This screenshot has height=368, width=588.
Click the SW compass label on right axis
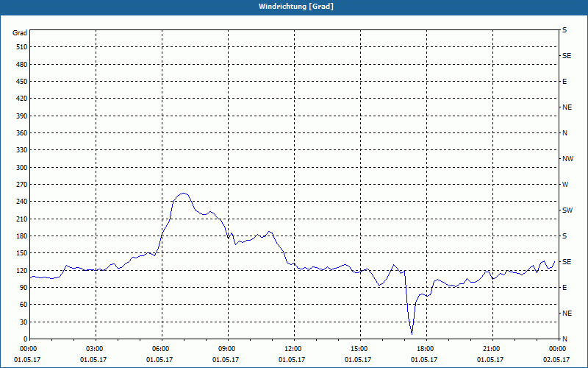coord(567,210)
